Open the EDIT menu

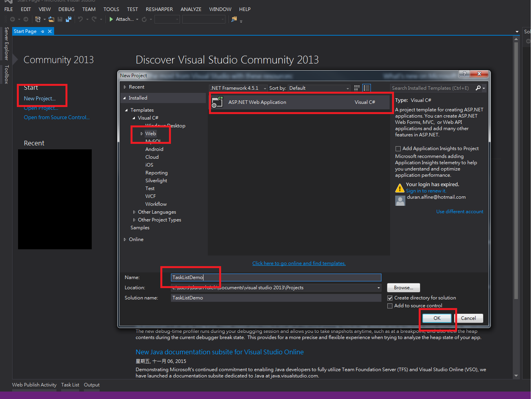pos(26,9)
